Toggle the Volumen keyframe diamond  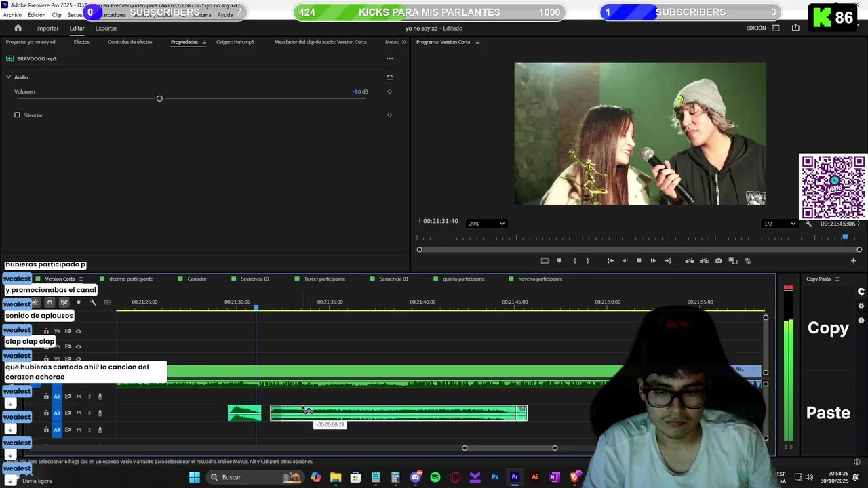coord(389,91)
